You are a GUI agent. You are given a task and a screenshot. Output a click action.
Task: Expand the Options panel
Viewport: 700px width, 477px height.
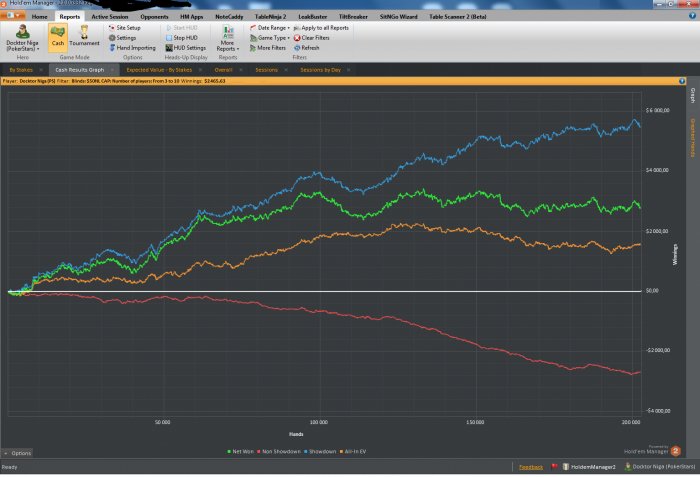point(17,453)
